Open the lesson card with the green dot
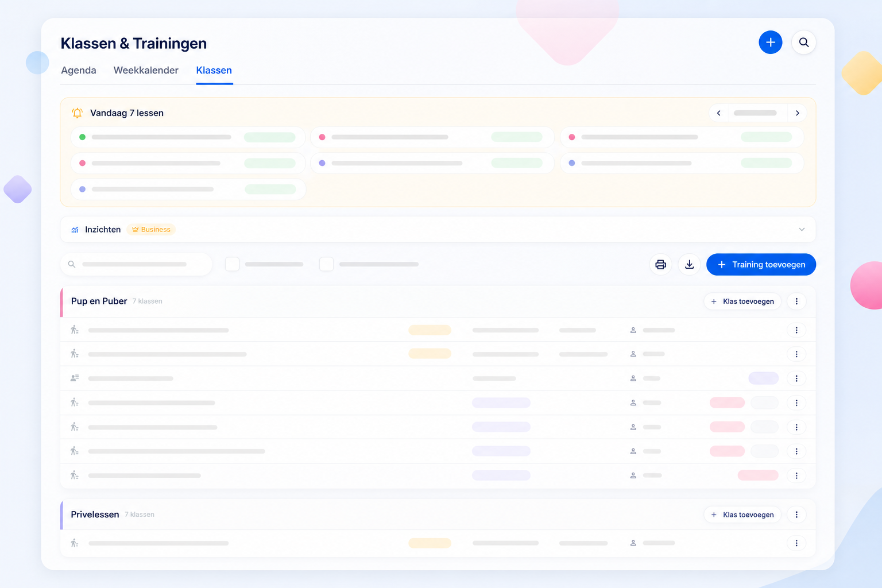This screenshot has width=882, height=588. (x=188, y=137)
